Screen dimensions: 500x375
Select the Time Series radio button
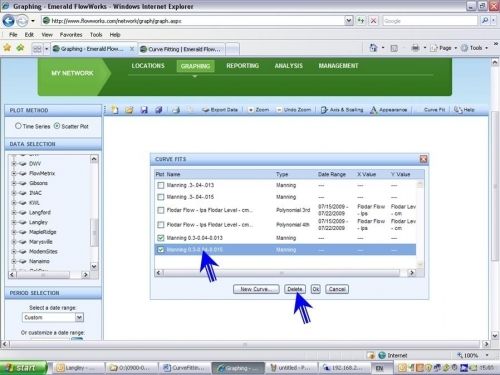pos(18,126)
